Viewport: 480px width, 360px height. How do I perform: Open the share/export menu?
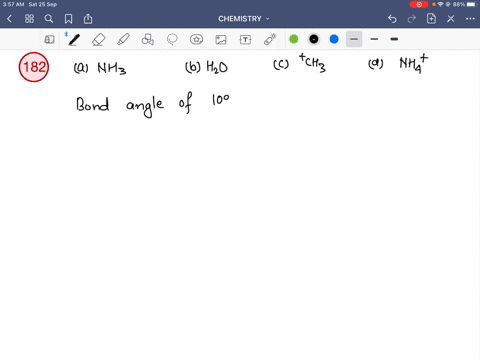click(x=88, y=19)
